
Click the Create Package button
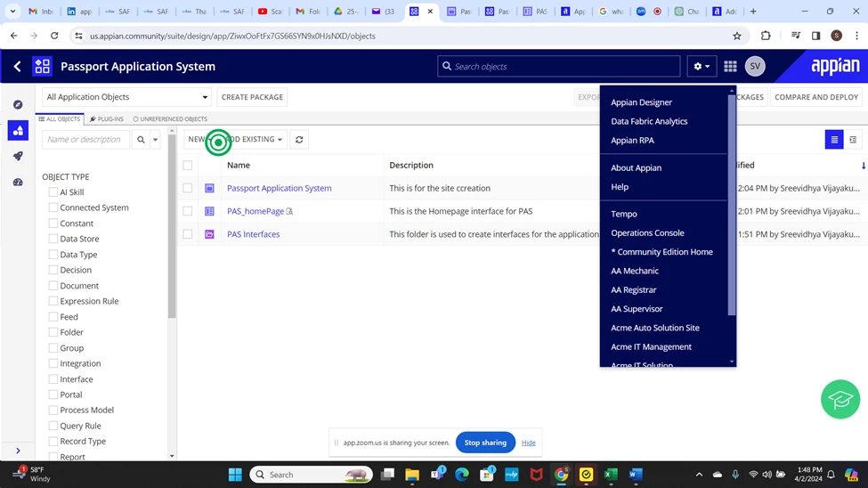(252, 97)
